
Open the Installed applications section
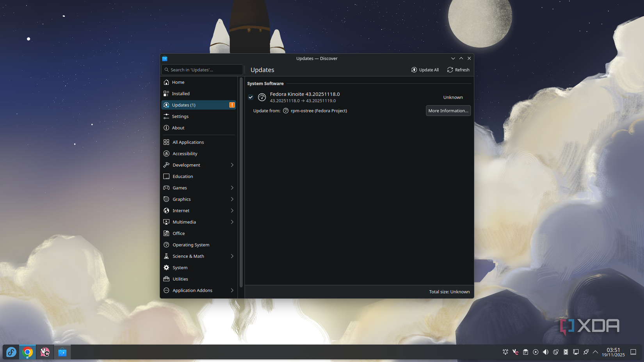pos(181,94)
